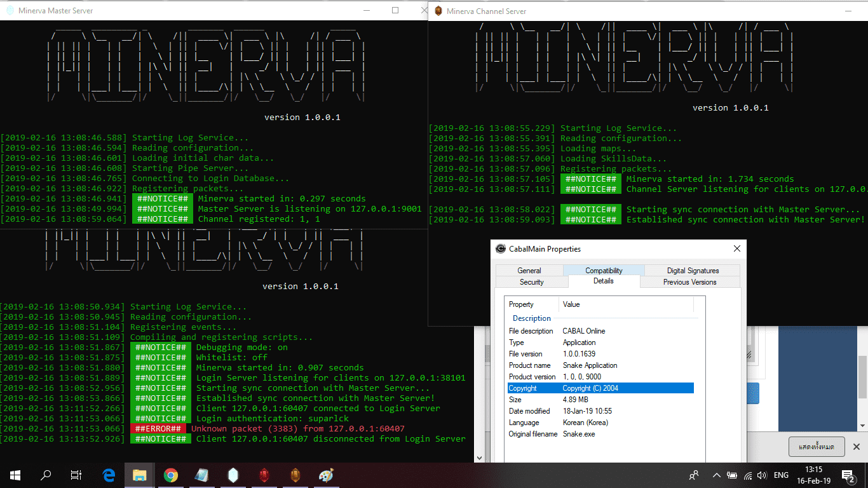Screen dimensions: 868x488
Task: Open the Action Center notifications
Action: tap(848, 475)
